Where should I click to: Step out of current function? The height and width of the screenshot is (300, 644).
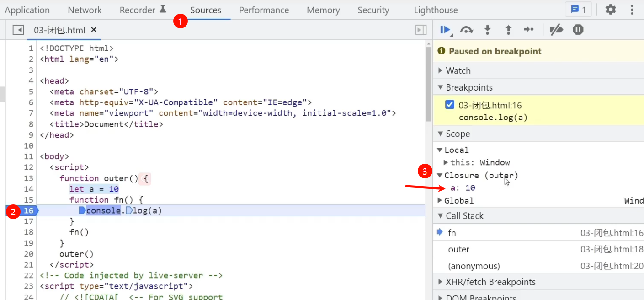(508, 30)
